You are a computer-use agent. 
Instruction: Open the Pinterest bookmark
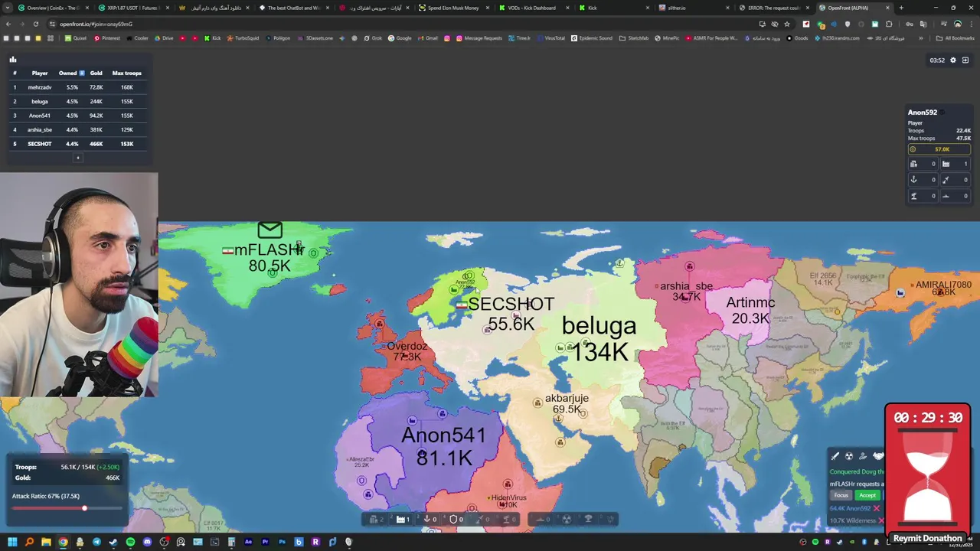tap(107, 38)
